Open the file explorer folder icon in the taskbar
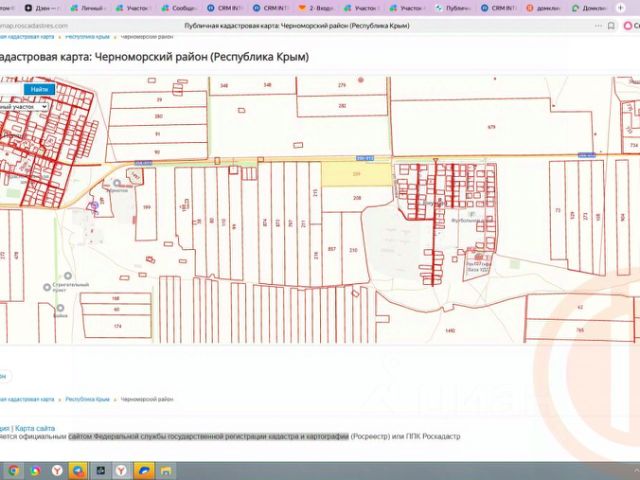The image size is (640, 480). pos(165,471)
